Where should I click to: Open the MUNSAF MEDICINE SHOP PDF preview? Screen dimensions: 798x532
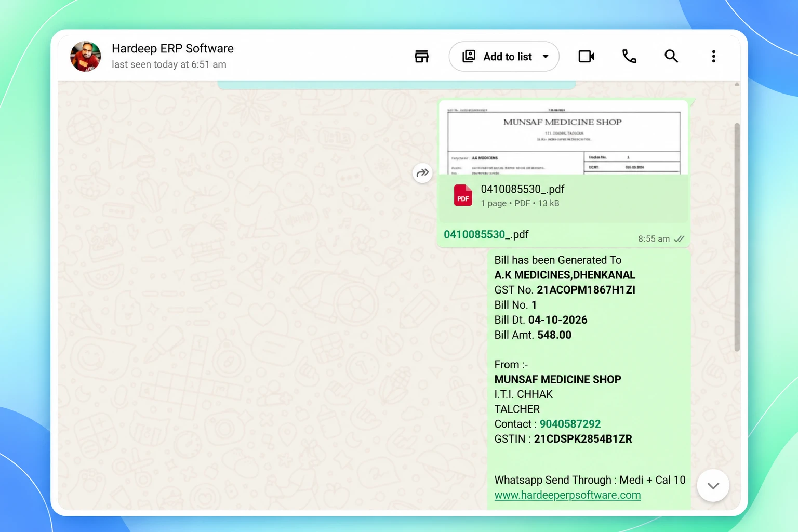564,138
